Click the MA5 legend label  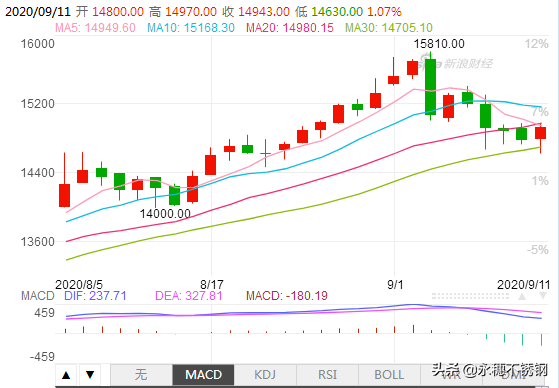point(95,27)
